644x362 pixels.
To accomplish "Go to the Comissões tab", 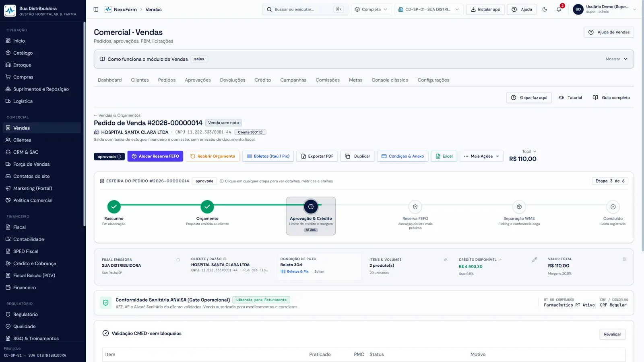I will pos(328,80).
